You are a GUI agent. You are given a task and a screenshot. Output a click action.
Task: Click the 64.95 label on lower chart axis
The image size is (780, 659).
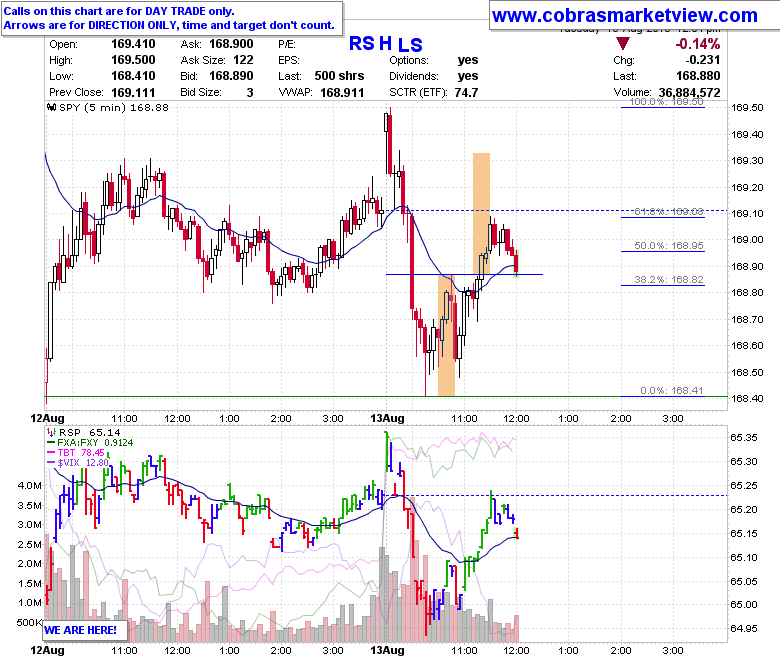[x=744, y=629]
